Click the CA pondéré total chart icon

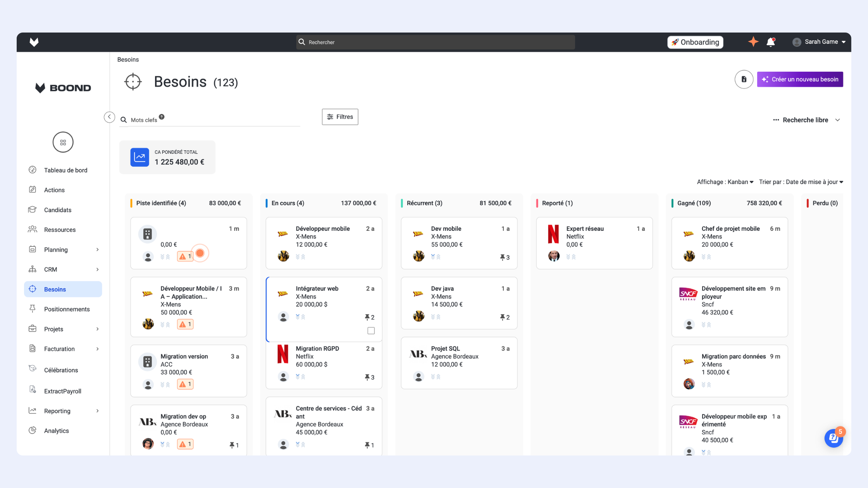tap(139, 157)
